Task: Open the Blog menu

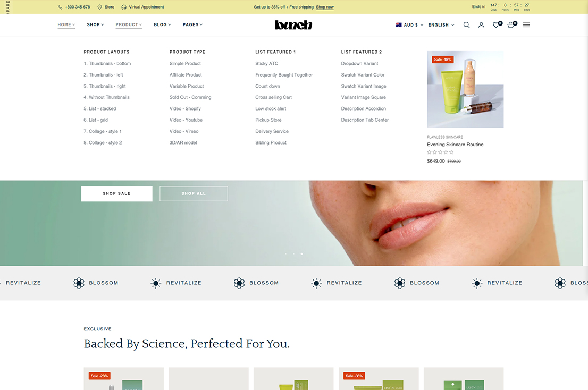Action: 162,24
